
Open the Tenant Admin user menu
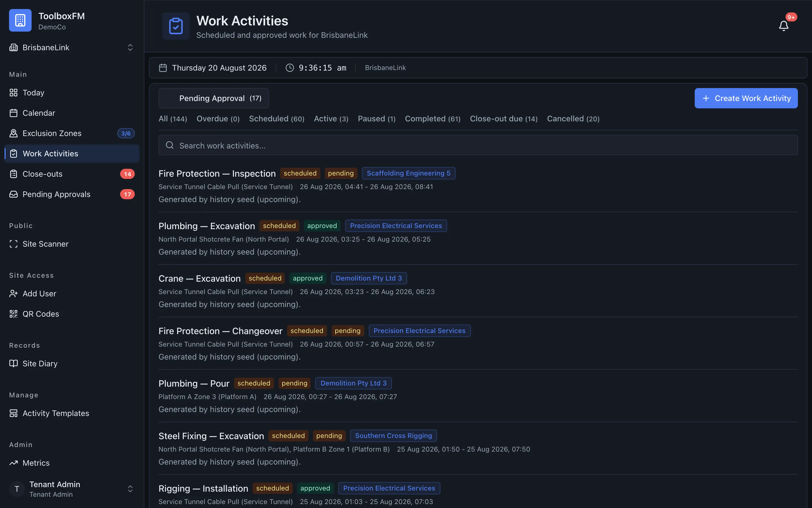[x=72, y=489]
